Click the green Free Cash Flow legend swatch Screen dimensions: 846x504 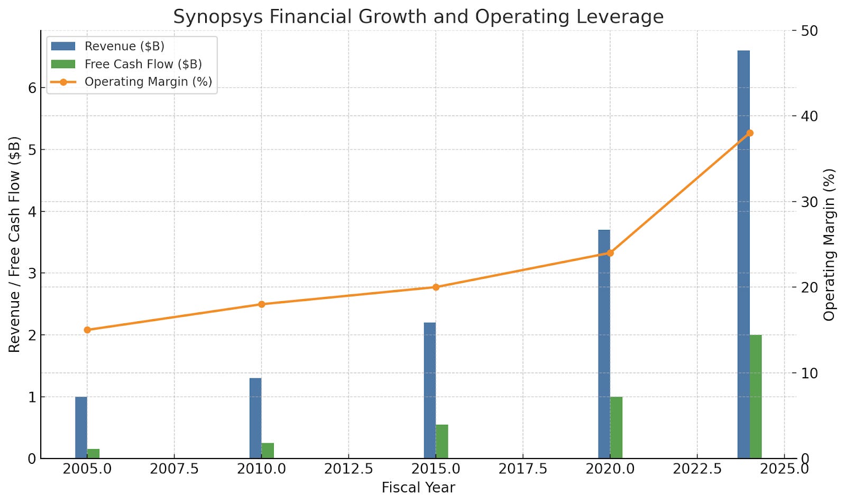click(x=63, y=64)
